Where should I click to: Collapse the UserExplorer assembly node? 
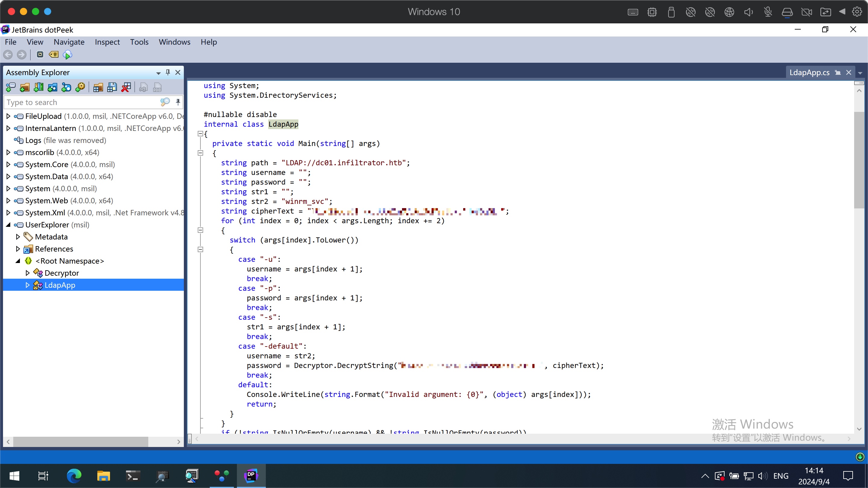(x=8, y=225)
